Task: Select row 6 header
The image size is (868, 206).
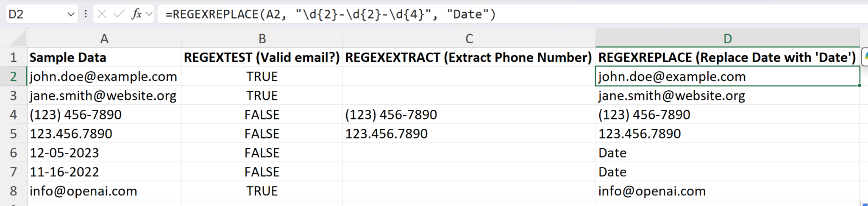Action: (14, 153)
